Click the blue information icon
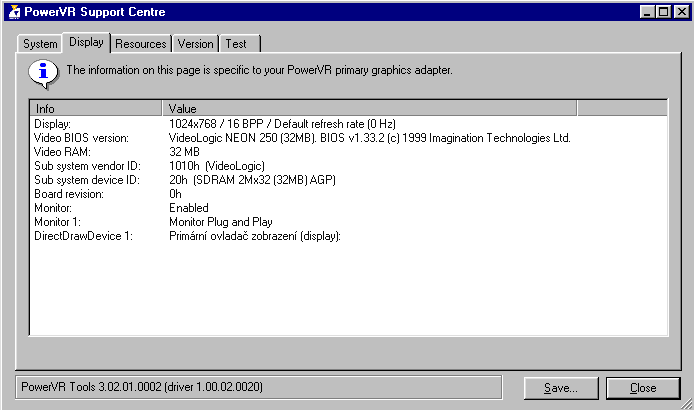694x410 pixels. [x=43, y=71]
